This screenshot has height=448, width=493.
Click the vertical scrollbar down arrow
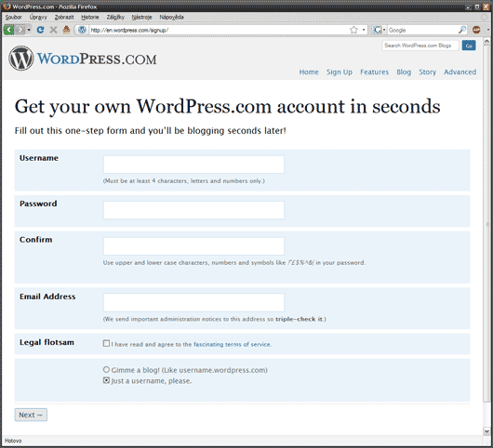[x=486, y=431]
